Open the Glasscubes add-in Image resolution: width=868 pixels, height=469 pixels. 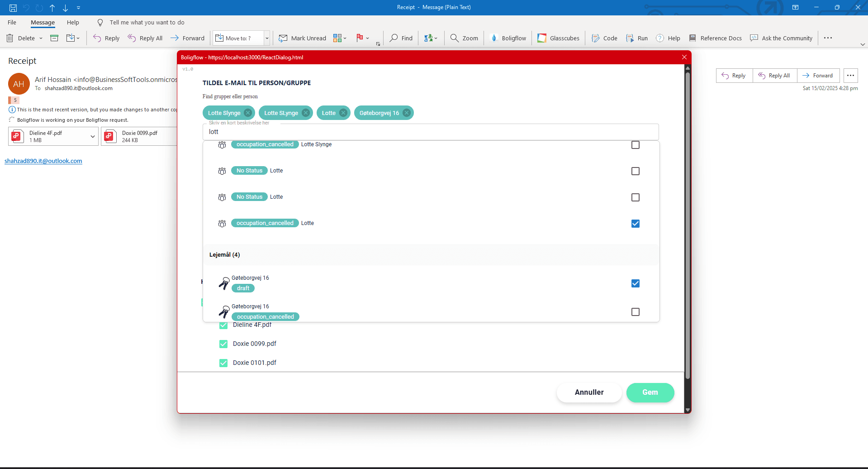(558, 38)
